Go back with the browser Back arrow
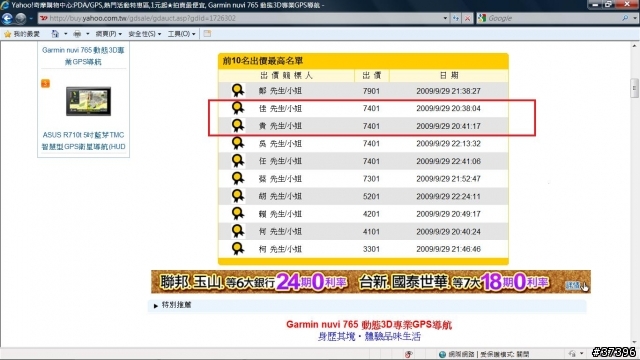 (x=7, y=18)
